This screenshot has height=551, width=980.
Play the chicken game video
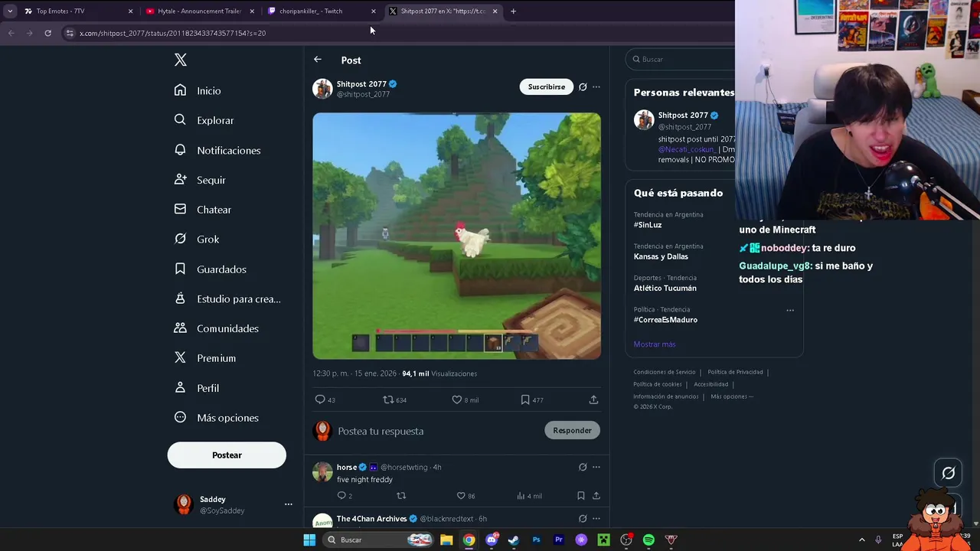(x=456, y=236)
